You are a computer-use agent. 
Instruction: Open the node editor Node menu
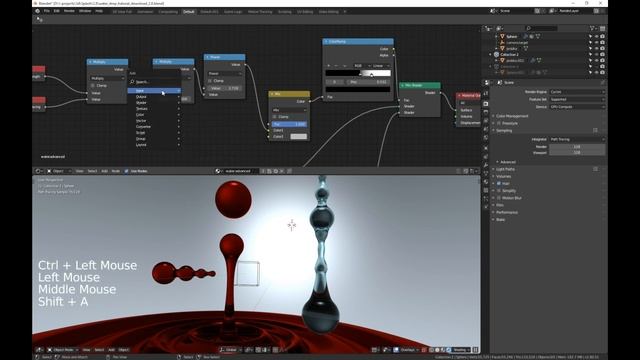pyautogui.click(x=116, y=171)
